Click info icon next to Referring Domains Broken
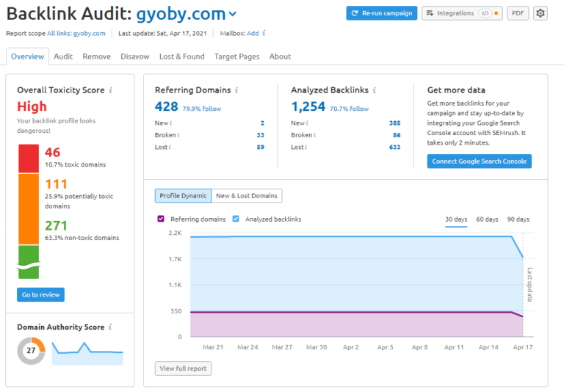This screenshot has width=564, height=392. pyautogui.click(x=178, y=135)
